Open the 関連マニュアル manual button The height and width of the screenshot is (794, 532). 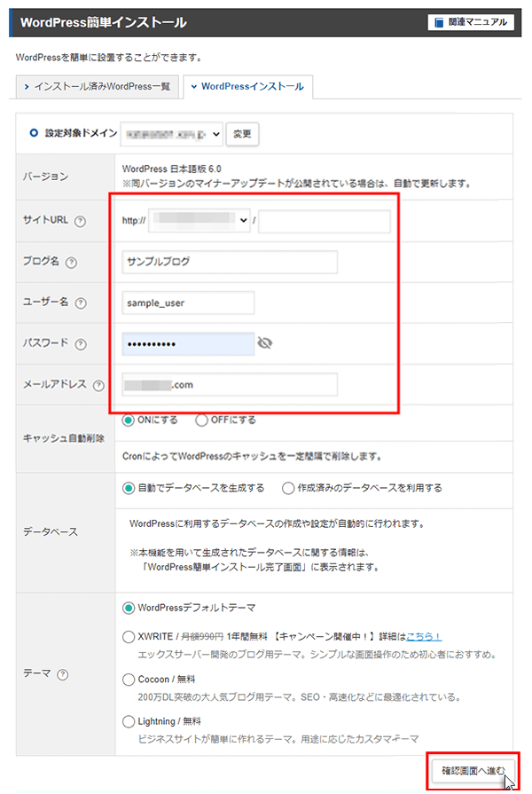[470, 22]
